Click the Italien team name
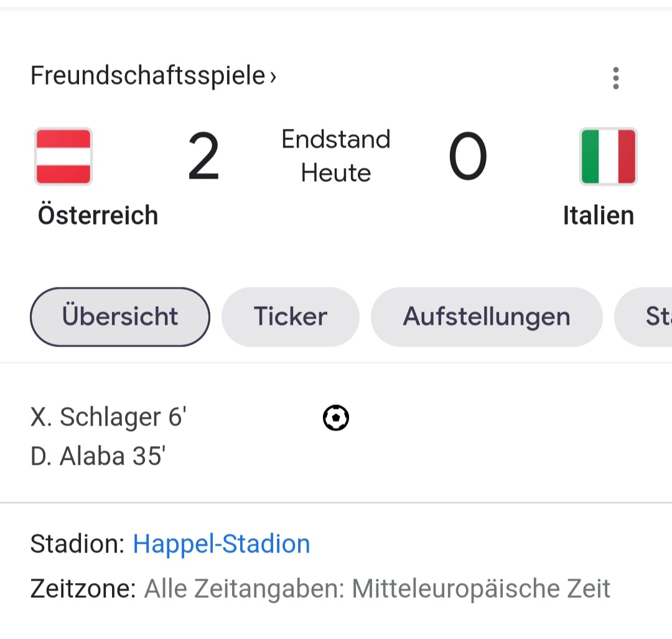Screen dimensions: 672x639 point(598,215)
